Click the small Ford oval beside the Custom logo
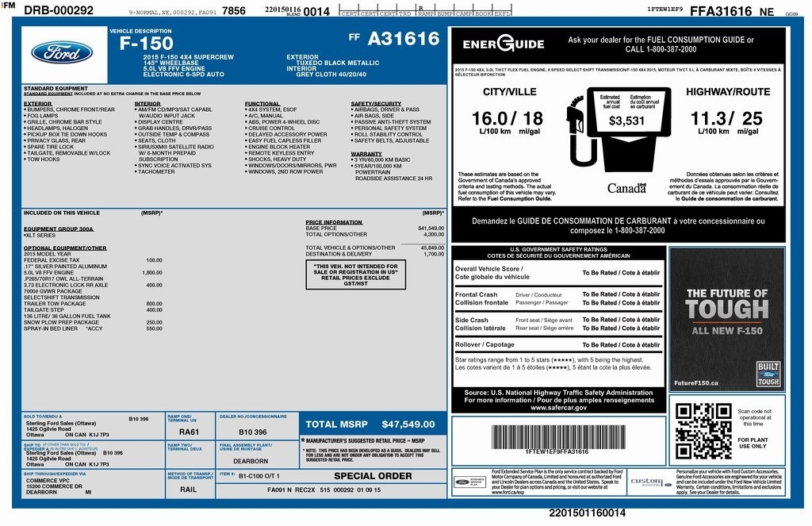Screen dimensions: 812x526 click(669, 486)
